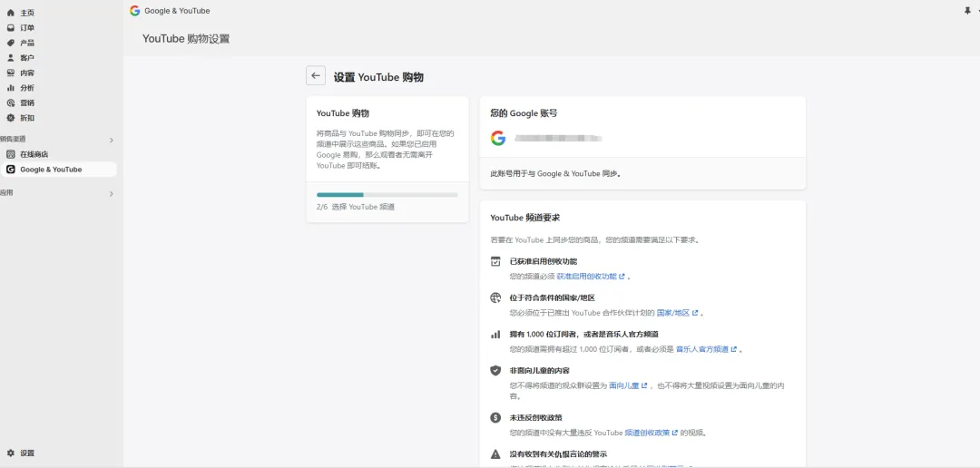Click the 2/6 选择 YouTube 频道 text

[356, 207]
